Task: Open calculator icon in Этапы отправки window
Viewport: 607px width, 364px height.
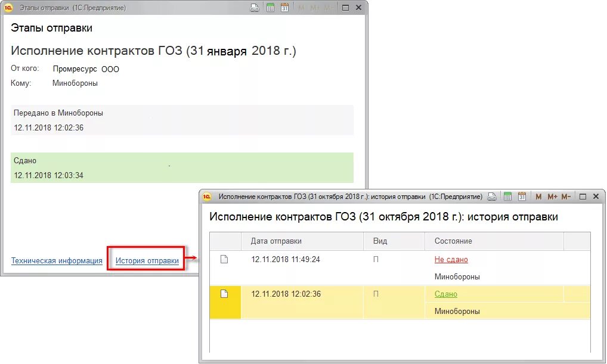Action: coord(270,8)
